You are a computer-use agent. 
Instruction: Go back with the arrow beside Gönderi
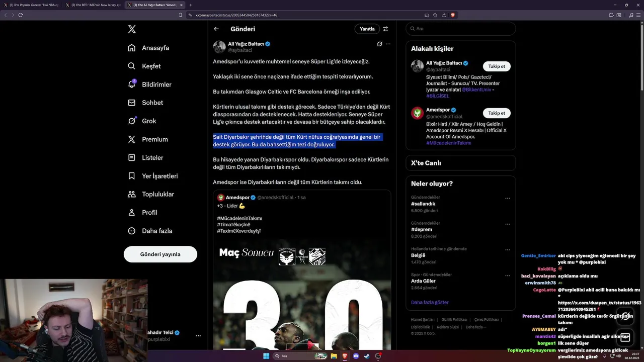216,29
